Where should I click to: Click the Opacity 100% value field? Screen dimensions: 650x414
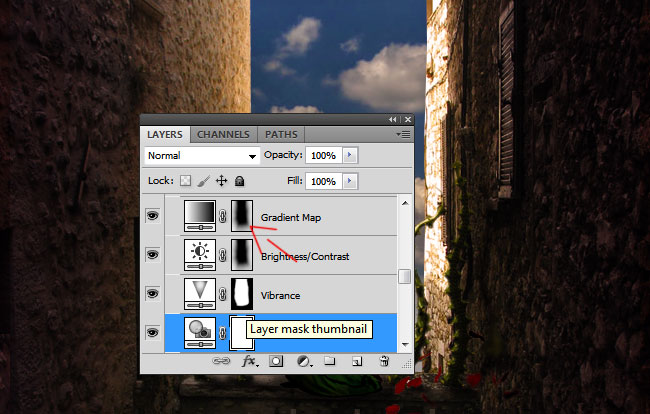[x=323, y=155]
